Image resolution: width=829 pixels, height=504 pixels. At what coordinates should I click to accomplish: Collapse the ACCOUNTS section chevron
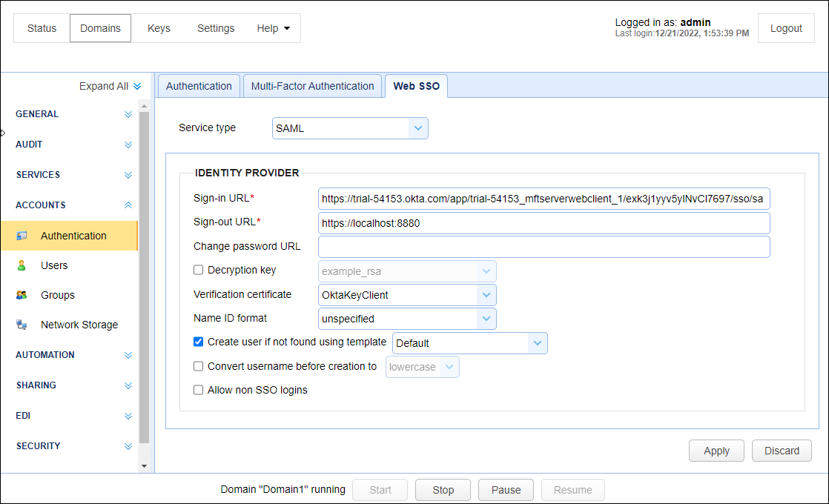(x=128, y=205)
